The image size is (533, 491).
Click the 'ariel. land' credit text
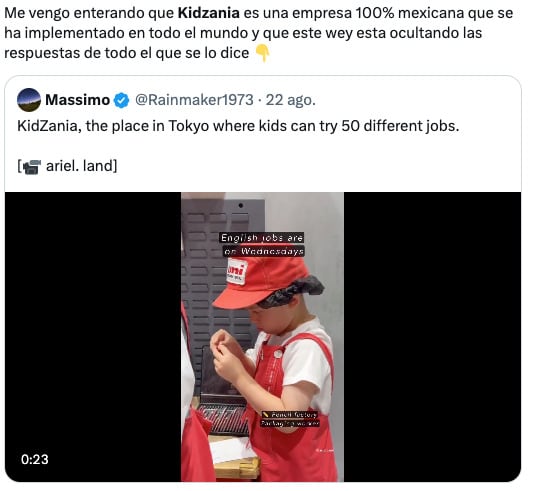81,166
